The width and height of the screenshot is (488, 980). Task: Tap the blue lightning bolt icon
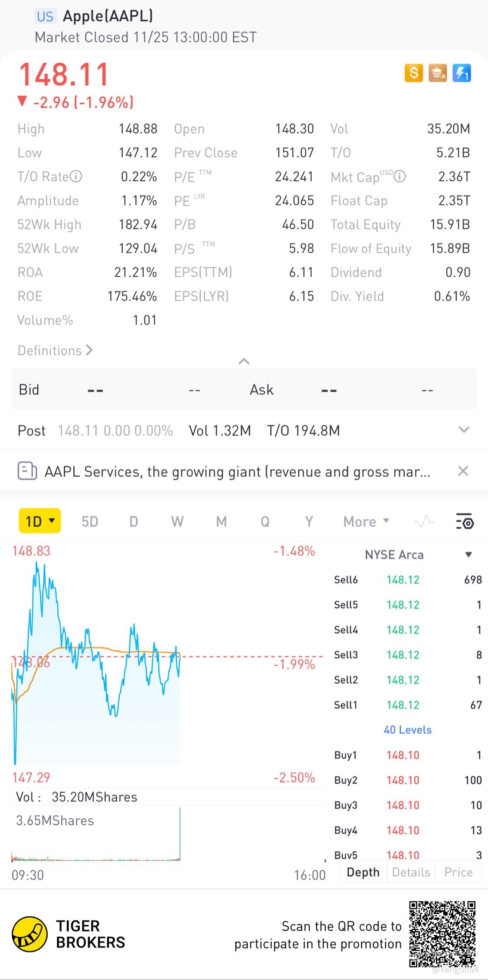[x=462, y=73]
